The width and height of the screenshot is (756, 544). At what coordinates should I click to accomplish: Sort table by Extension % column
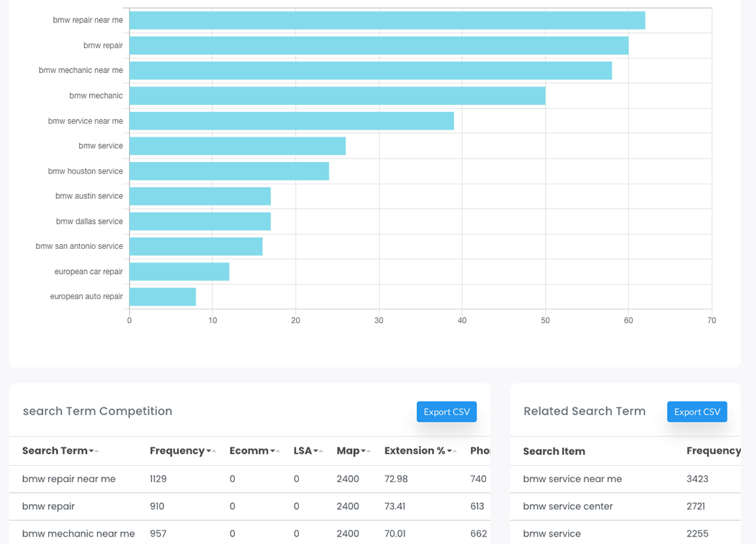coord(421,451)
